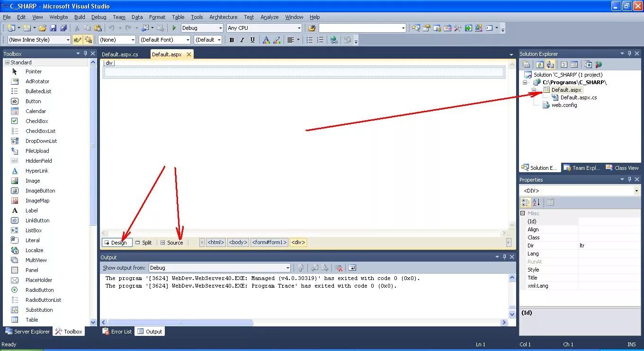
Task: Click the Refresh icon in Solution Explorer
Action: coord(539,64)
